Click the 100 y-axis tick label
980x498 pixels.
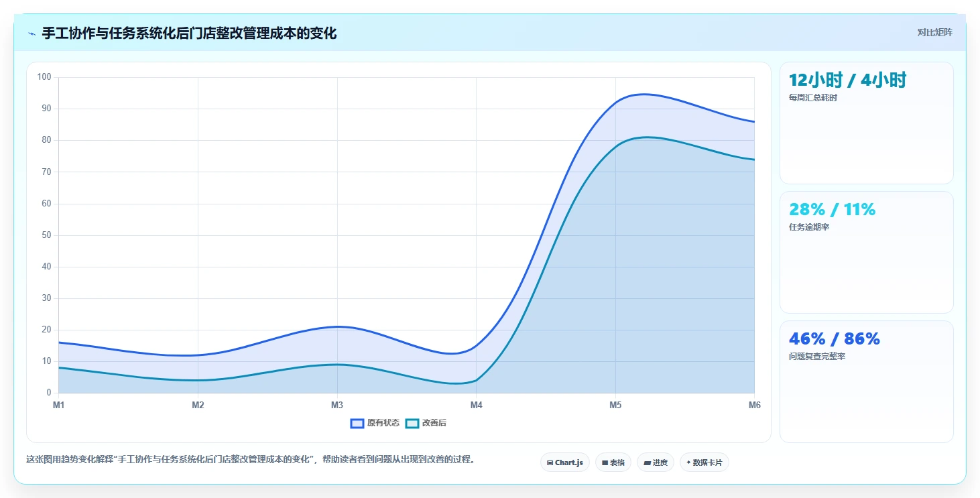pyautogui.click(x=44, y=77)
